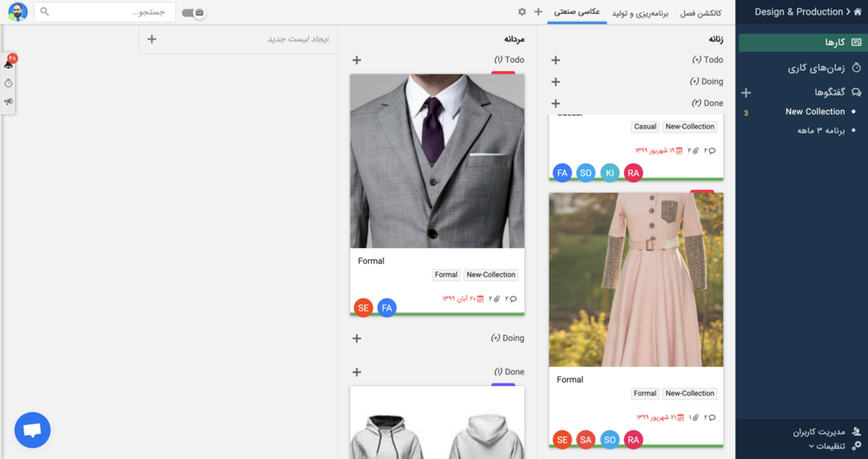Open the hoodie card thumbnail

(437, 423)
